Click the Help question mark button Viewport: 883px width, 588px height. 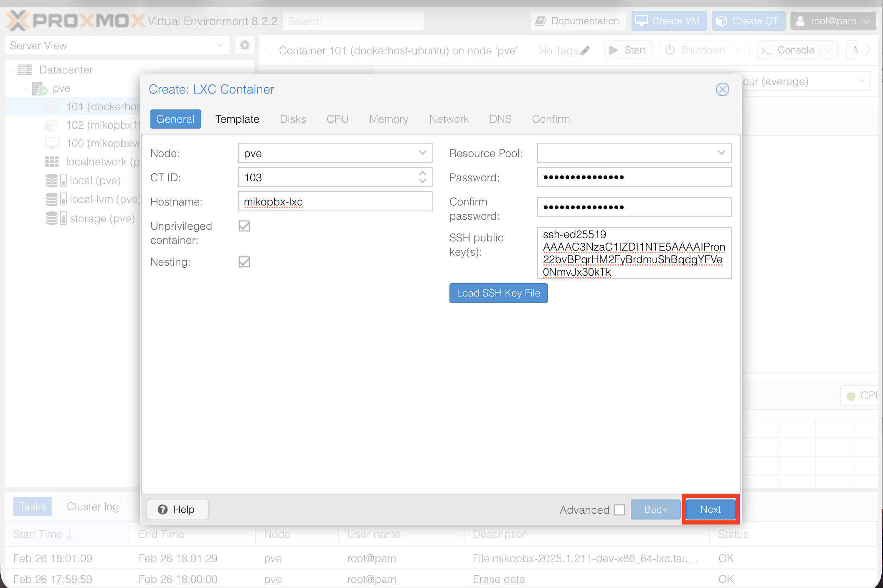177,509
